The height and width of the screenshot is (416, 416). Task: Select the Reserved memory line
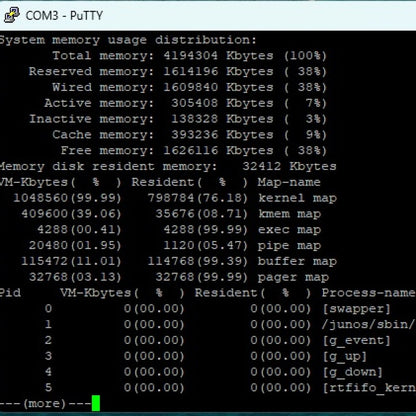click(x=177, y=71)
